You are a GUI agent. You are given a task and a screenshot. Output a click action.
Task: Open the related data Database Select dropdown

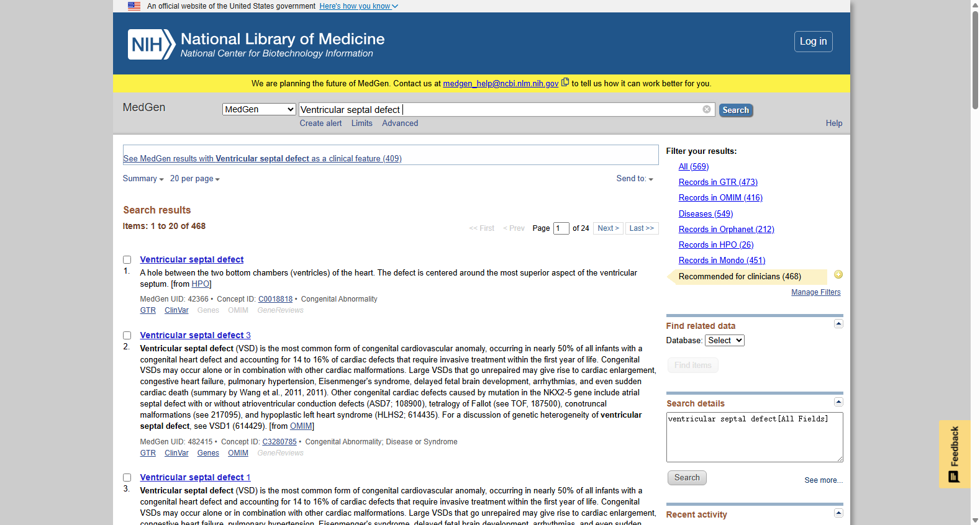click(x=725, y=341)
